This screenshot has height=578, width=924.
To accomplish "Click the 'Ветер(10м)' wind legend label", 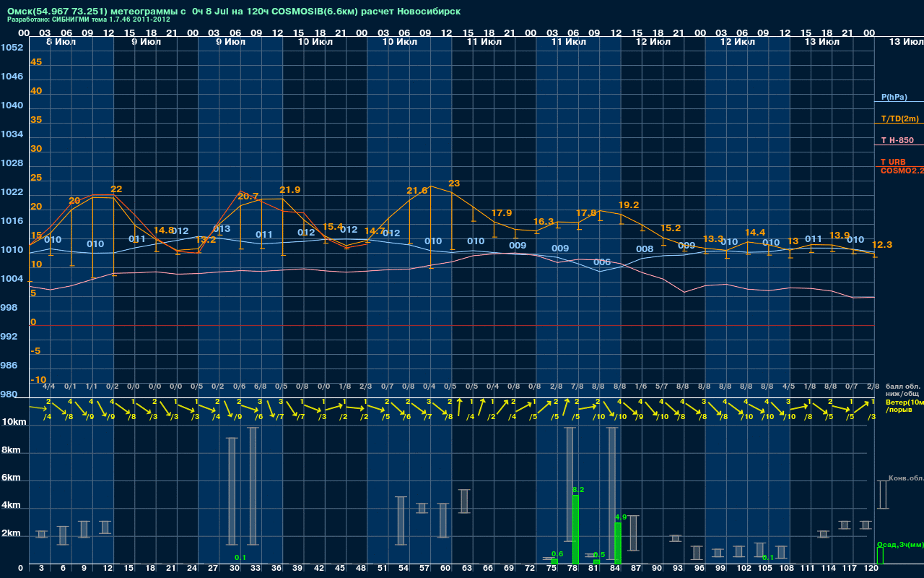I will point(905,402).
